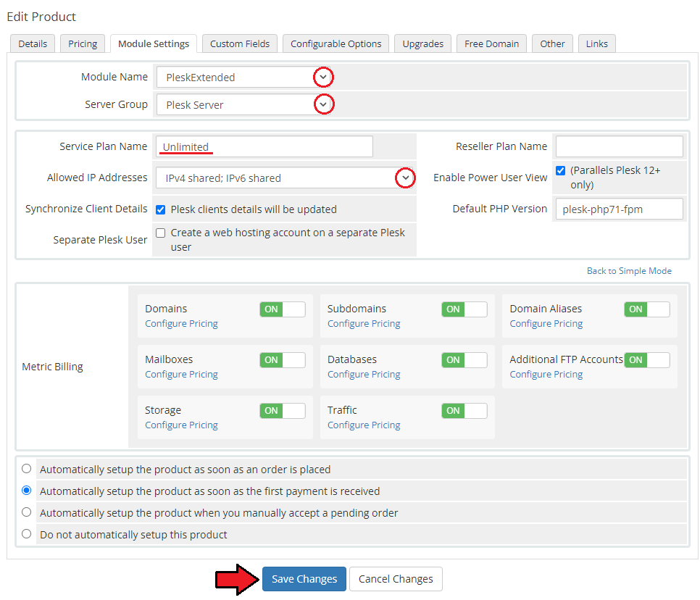
Task: Open Configure Pricing for Domain Aliases
Action: [546, 324]
